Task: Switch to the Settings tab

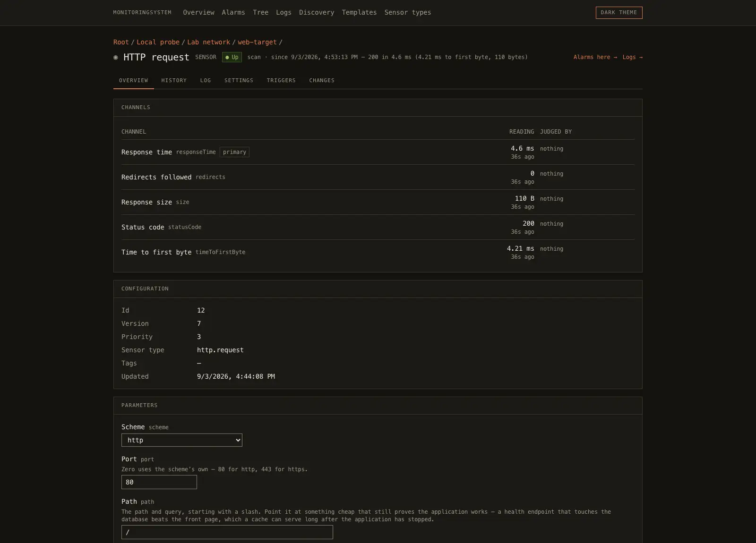Action: point(239,80)
